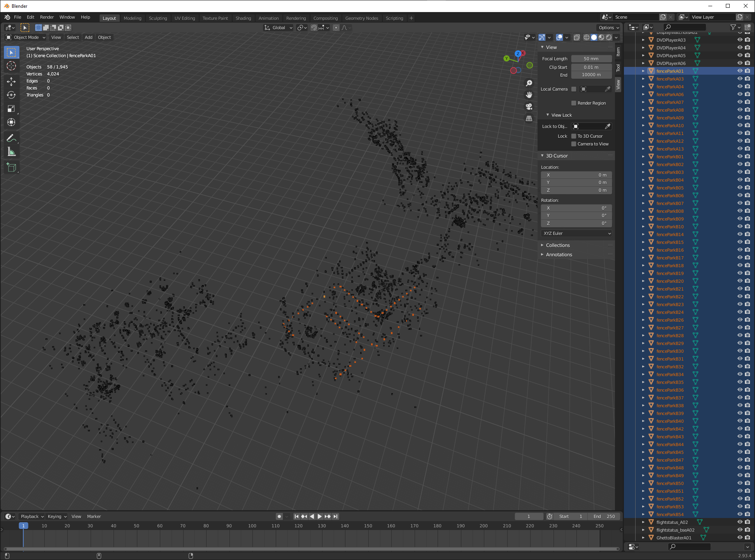Select the Move tool
This screenshot has height=560, width=755.
tap(11, 81)
